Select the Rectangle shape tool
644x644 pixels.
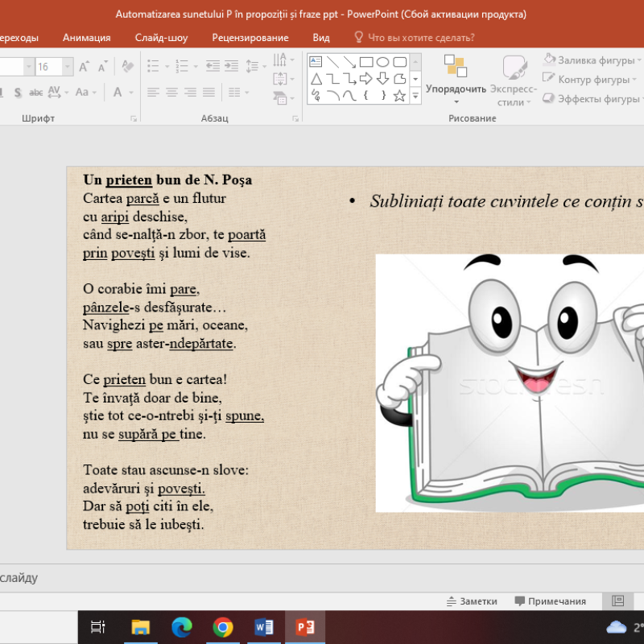[x=365, y=62]
